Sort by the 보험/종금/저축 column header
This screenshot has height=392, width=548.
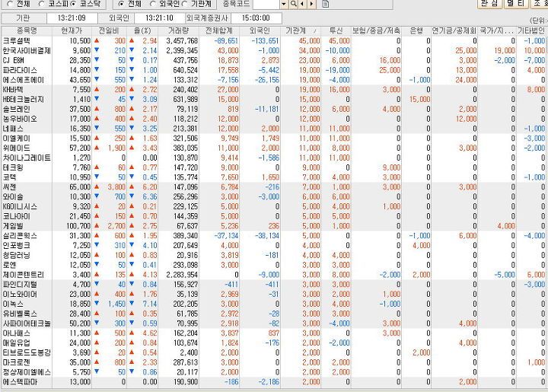pos(376,30)
